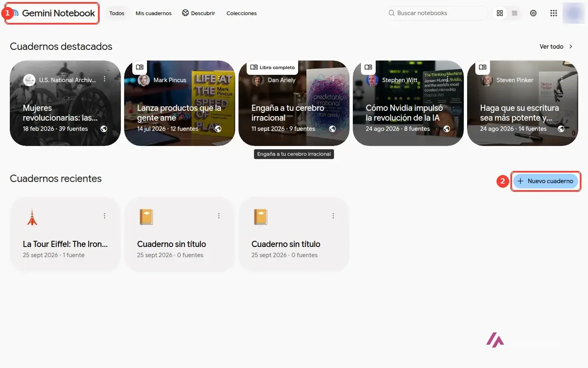The height and width of the screenshot is (368, 588).
Task: Switch to Mis cuadernos tab
Action: [x=154, y=13]
